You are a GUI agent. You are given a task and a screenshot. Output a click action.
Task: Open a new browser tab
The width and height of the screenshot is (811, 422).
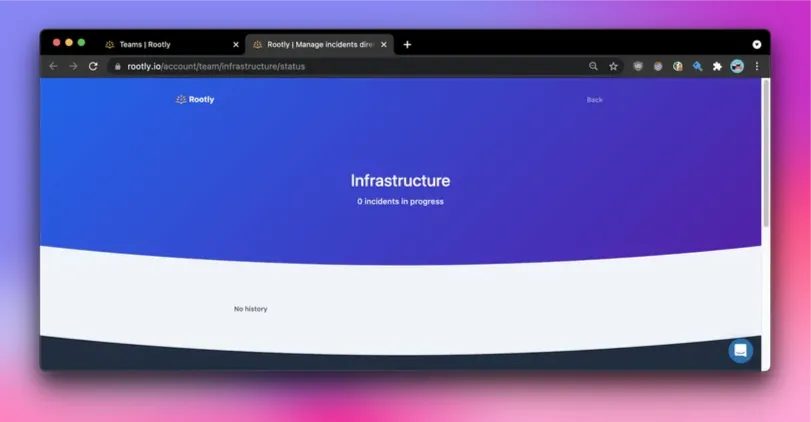407,44
